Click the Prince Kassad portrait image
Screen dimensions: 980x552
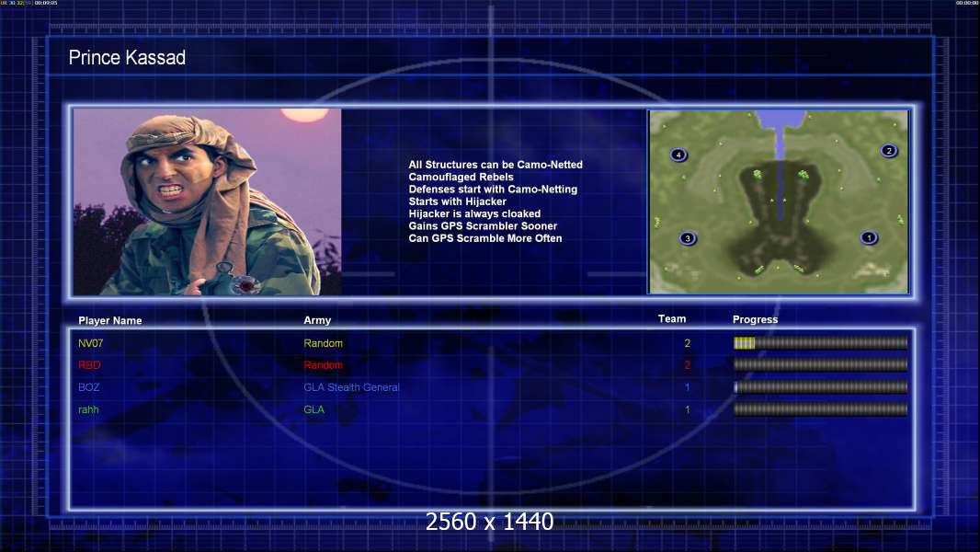208,201
